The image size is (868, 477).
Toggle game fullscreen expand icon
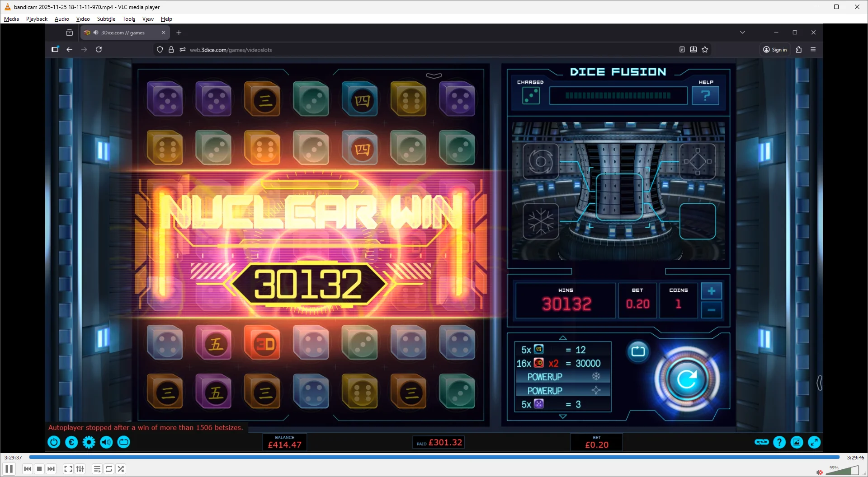click(x=815, y=442)
